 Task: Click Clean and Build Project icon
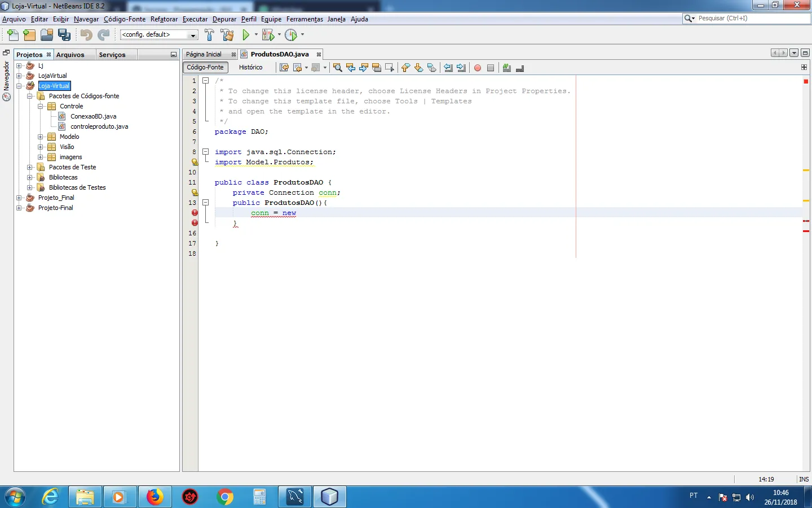click(x=227, y=35)
